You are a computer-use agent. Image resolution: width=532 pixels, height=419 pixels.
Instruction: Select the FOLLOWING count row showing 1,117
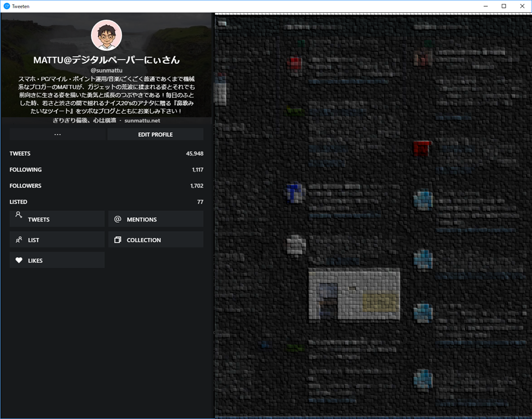pos(107,169)
